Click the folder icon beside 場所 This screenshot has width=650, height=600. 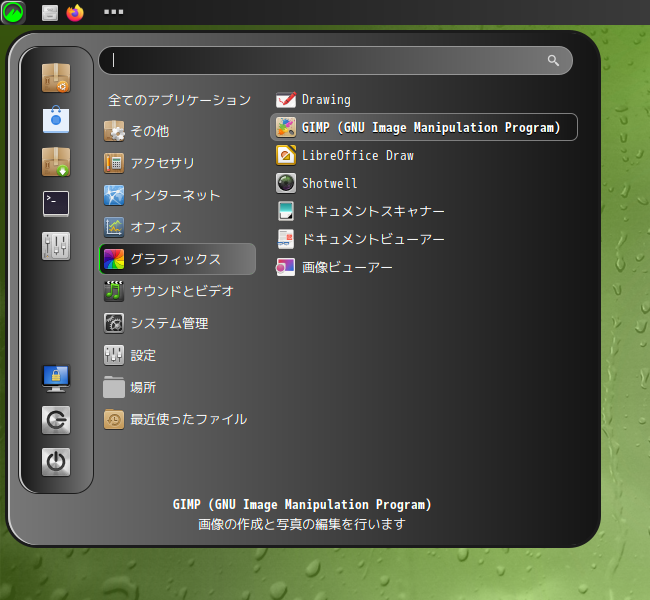(x=114, y=387)
